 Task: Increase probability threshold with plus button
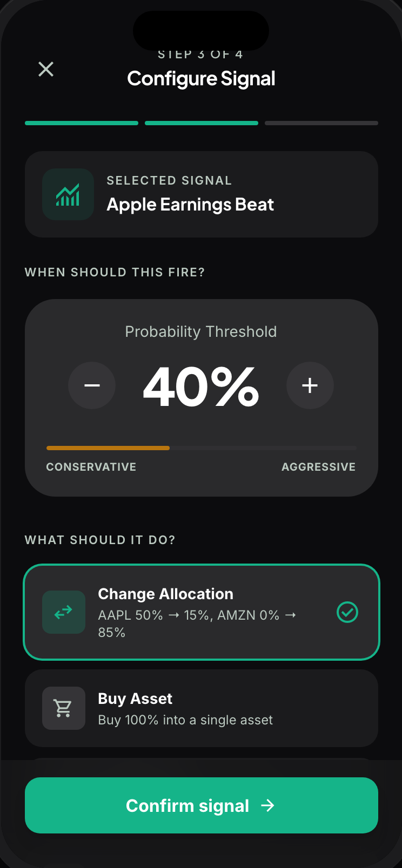310,385
